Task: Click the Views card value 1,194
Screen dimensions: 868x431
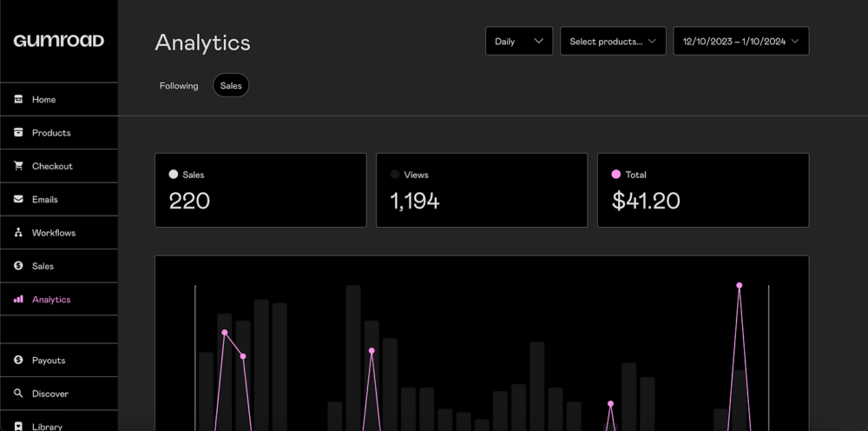Action: click(415, 201)
